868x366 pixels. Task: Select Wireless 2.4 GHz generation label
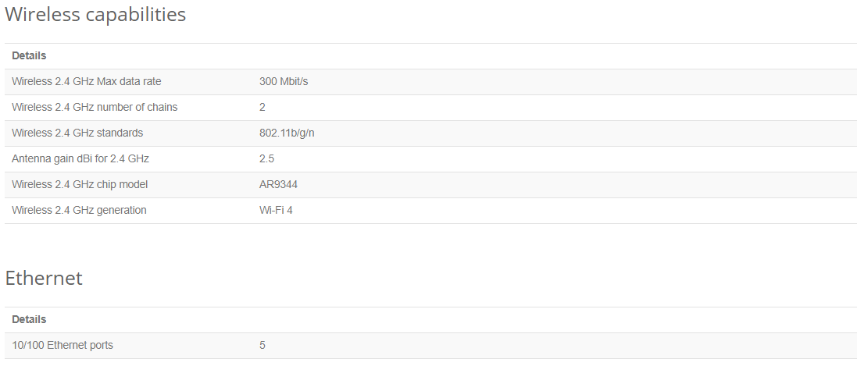79,210
